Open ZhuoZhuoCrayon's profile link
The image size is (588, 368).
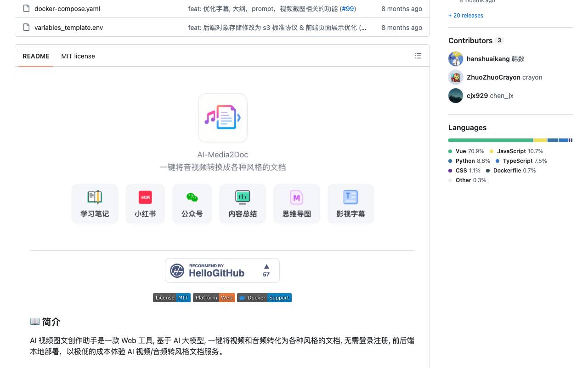click(493, 77)
